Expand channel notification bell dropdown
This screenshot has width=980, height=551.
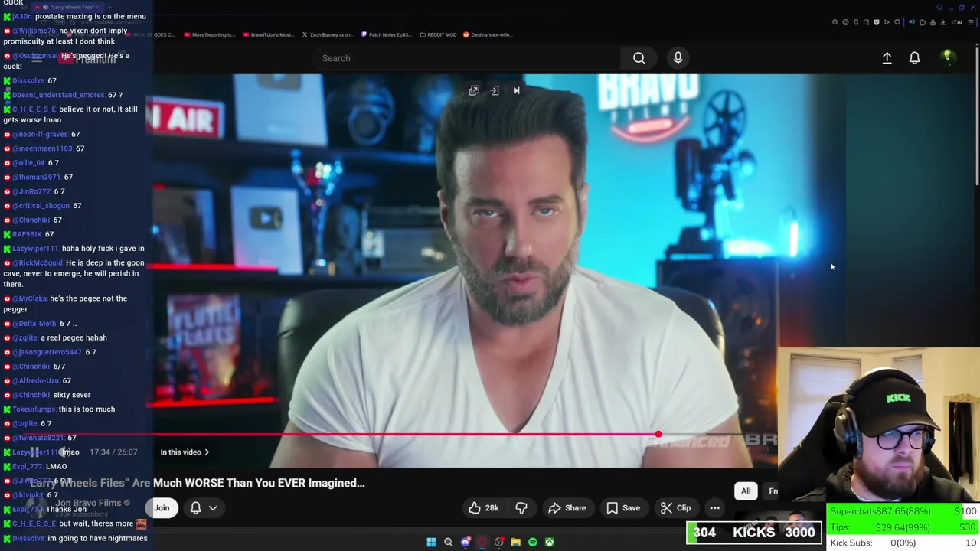(203, 508)
